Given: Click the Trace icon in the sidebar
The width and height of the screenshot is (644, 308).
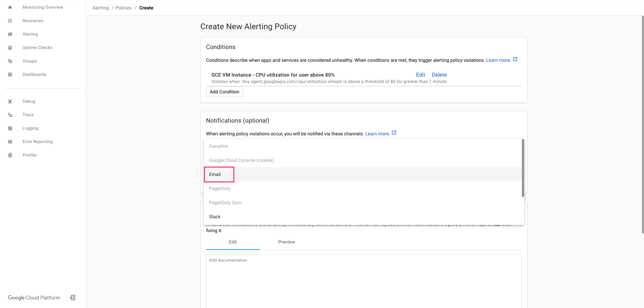Looking at the screenshot, I should [x=10, y=115].
